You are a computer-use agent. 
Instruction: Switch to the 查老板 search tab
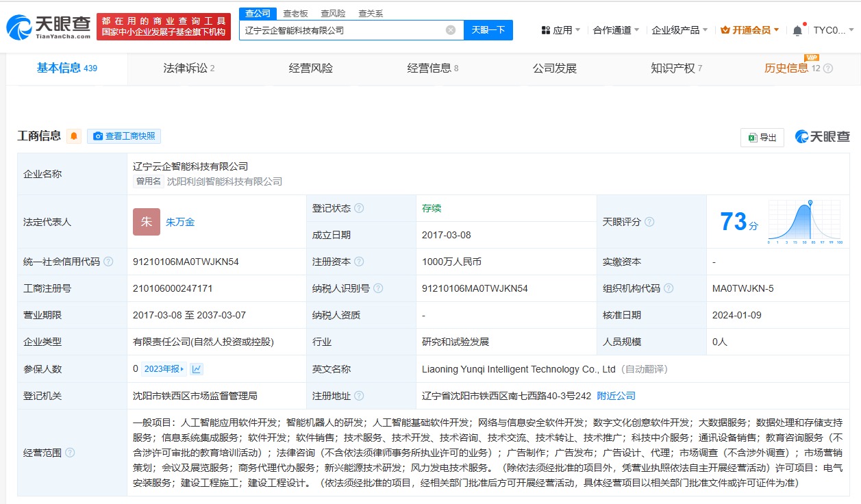tap(295, 14)
